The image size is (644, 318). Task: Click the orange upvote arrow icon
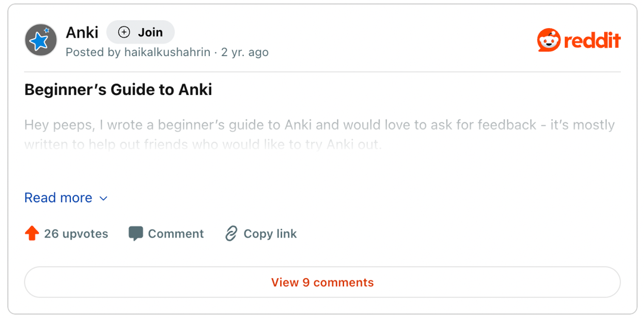(32, 234)
